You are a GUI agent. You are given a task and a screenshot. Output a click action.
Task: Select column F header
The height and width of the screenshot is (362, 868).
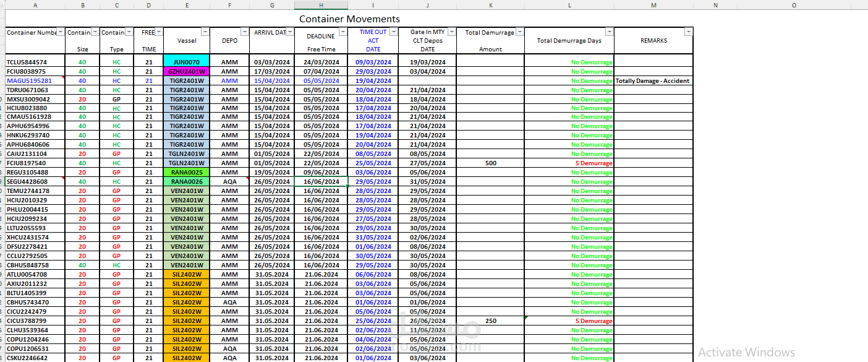click(x=229, y=5)
